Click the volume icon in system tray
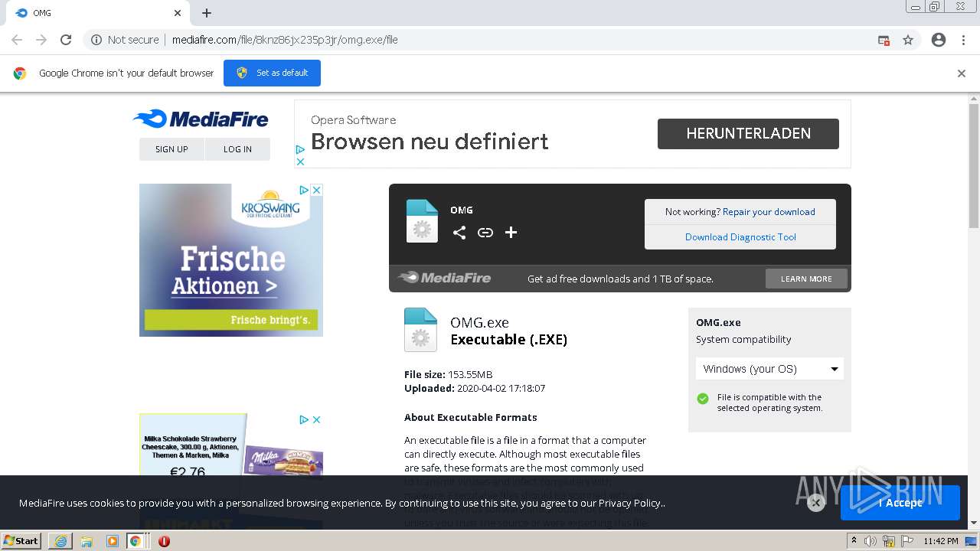 (x=871, y=541)
